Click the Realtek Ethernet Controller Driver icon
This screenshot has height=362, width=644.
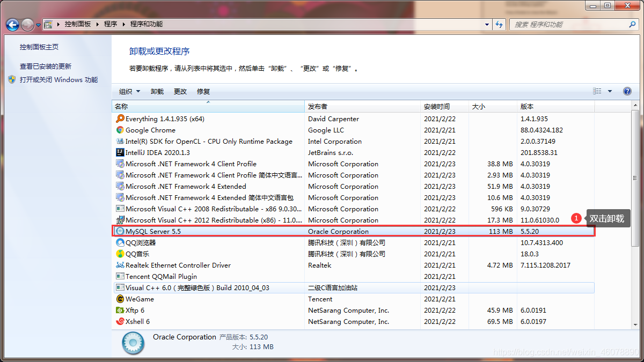click(x=120, y=265)
